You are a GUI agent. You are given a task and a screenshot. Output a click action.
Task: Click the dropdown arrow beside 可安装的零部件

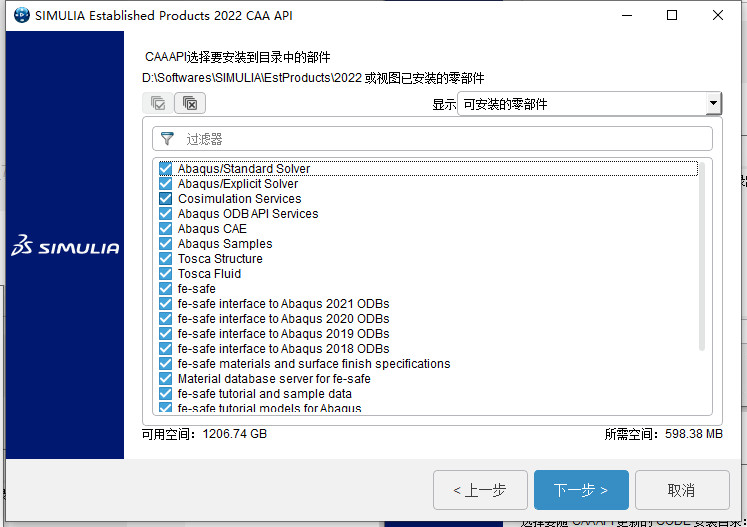[x=713, y=103]
